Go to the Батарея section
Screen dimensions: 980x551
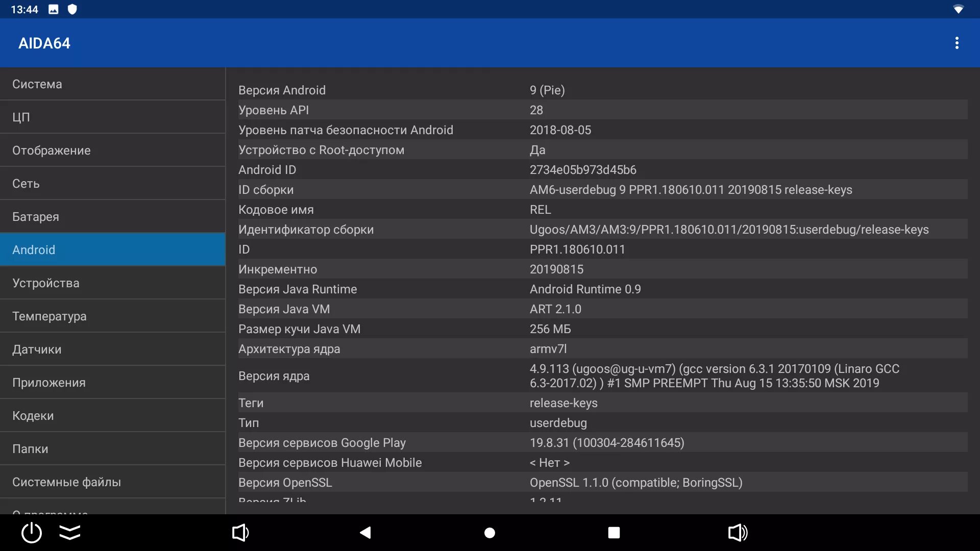pyautogui.click(x=112, y=217)
